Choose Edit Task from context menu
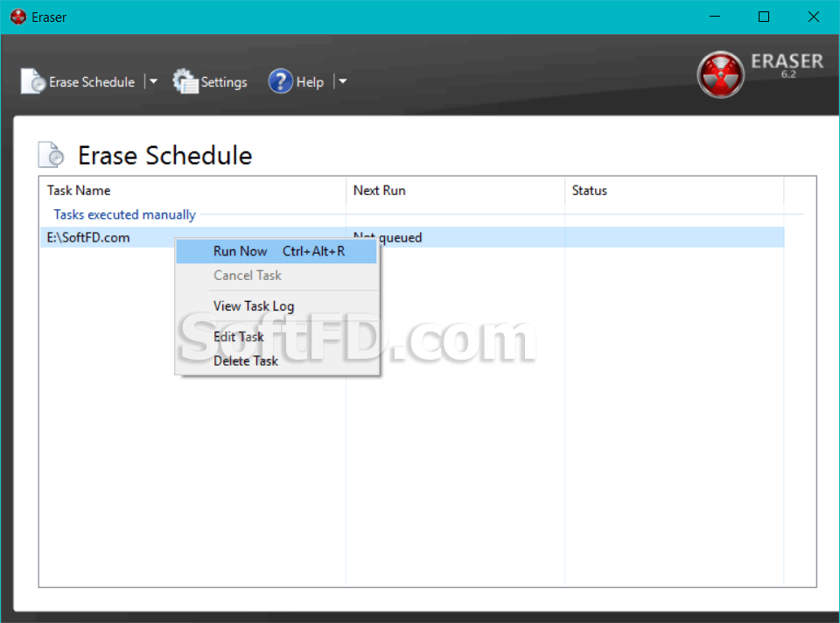Viewport: 840px width, 623px height. pyautogui.click(x=276, y=336)
